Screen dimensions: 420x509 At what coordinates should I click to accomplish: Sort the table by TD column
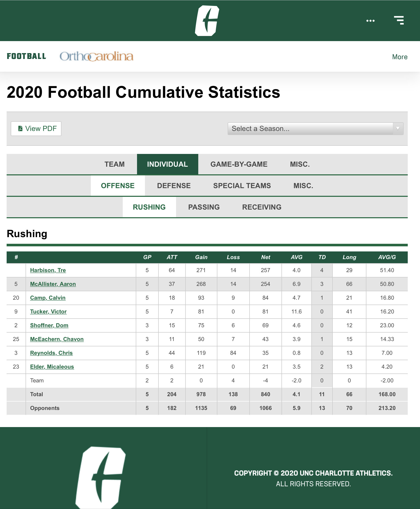coord(322,257)
